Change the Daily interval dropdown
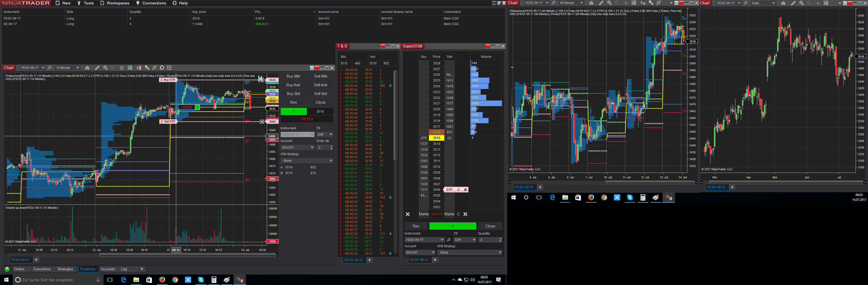 [x=763, y=3]
